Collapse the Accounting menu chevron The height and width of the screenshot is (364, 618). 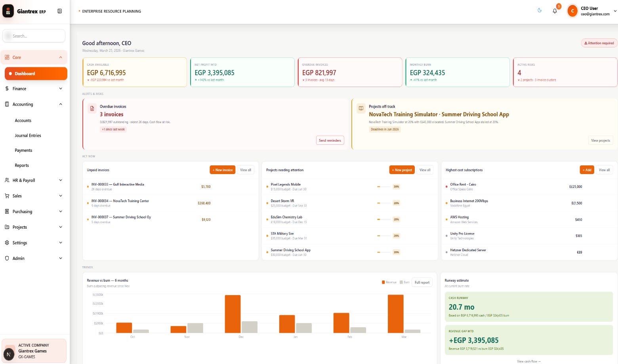point(61,104)
